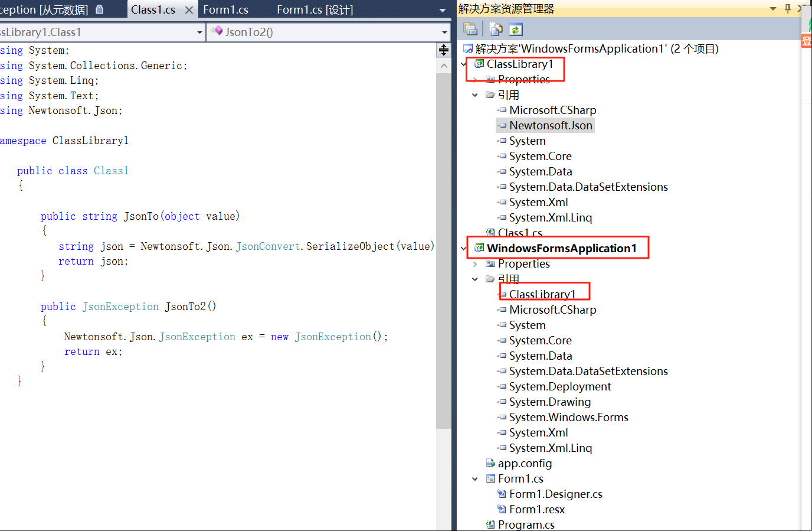Screen dimensions: 812x531
Task: Click the ClassLibrary1 project icon
Action: coord(479,64)
